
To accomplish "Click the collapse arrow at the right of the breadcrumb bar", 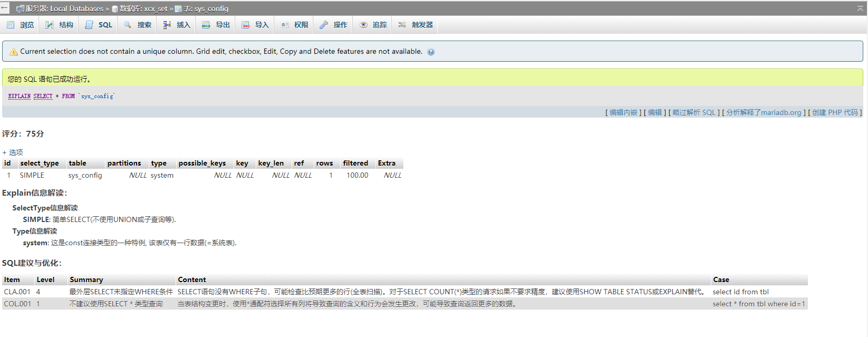I will 861,8.
